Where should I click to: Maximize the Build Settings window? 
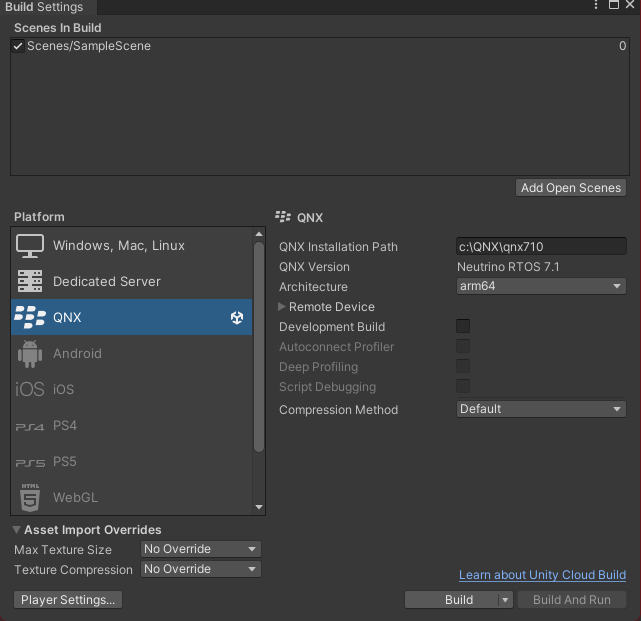tap(614, 5)
